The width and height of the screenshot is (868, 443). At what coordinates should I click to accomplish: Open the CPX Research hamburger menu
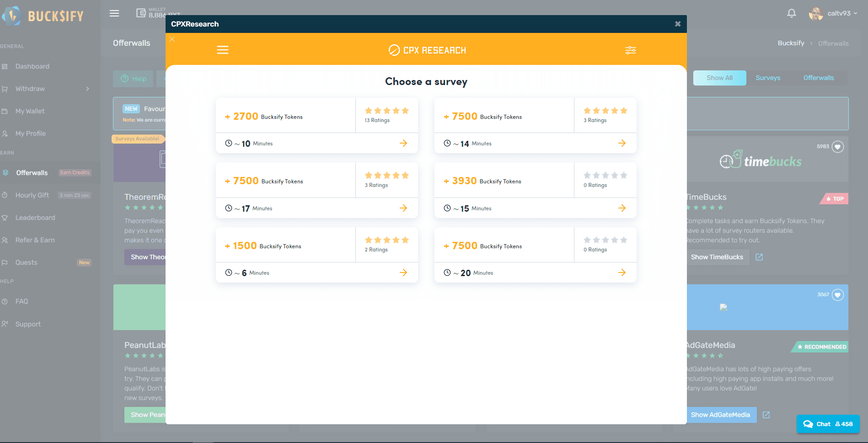pyautogui.click(x=223, y=50)
